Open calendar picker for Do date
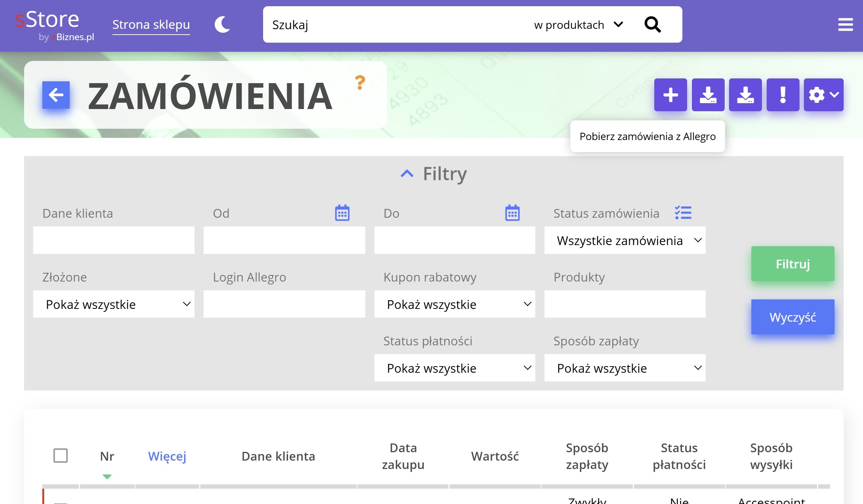Image resolution: width=863 pixels, height=504 pixels. pyautogui.click(x=512, y=213)
